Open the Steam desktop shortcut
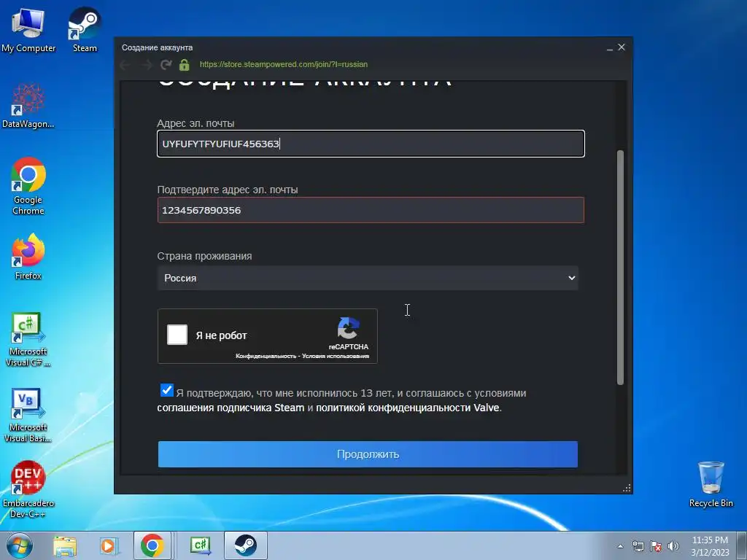This screenshot has height=560, width=747. (x=85, y=29)
